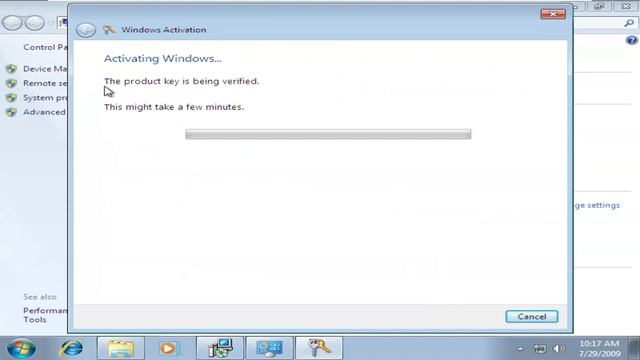Open the Performance Tools link under See also
The height and width of the screenshot is (360, 640).
click(x=45, y=315)
